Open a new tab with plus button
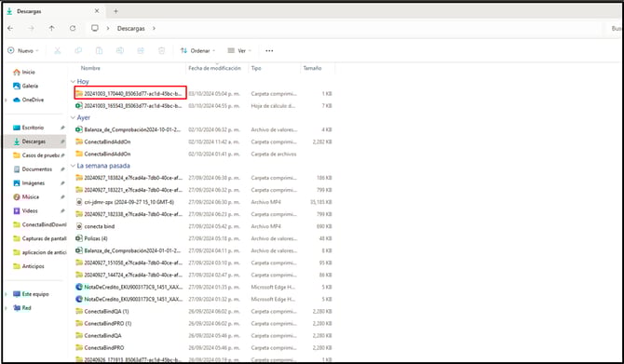 115,11
